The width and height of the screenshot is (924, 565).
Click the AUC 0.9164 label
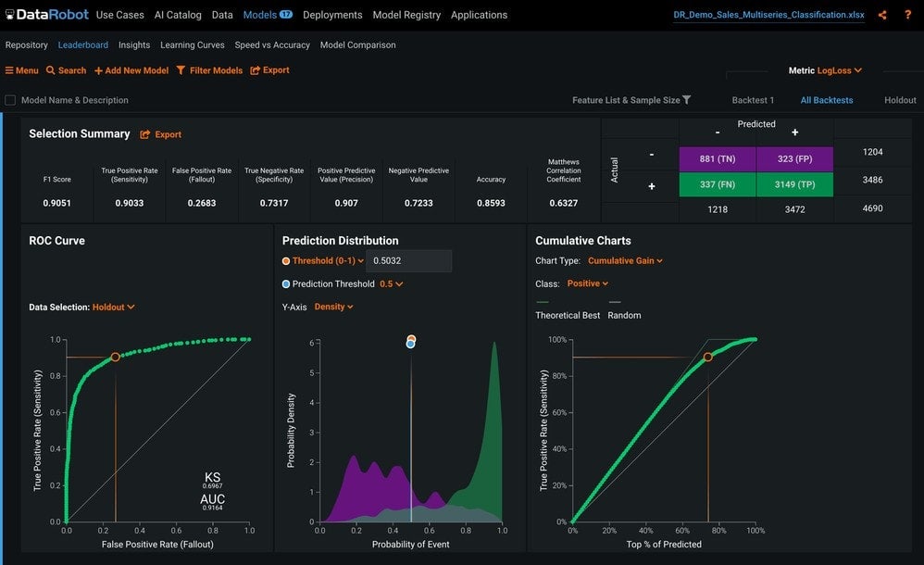[212, 502]
